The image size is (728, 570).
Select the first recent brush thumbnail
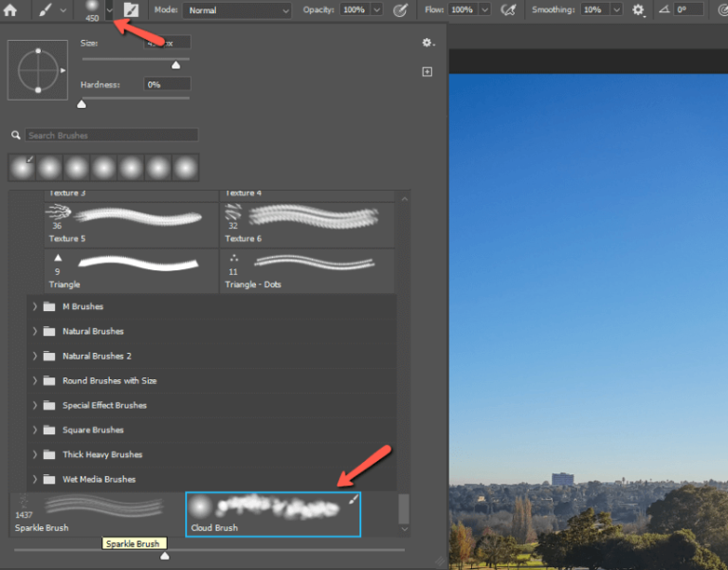[23, 168]
